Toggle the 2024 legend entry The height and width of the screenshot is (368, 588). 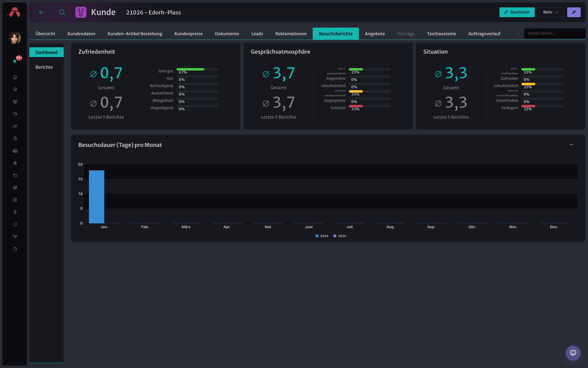[x=322, y=236]
